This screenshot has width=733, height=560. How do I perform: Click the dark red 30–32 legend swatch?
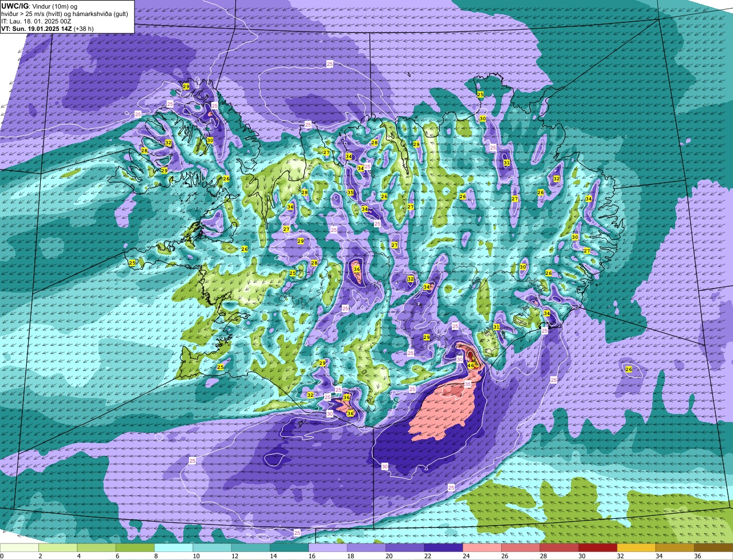598,548
